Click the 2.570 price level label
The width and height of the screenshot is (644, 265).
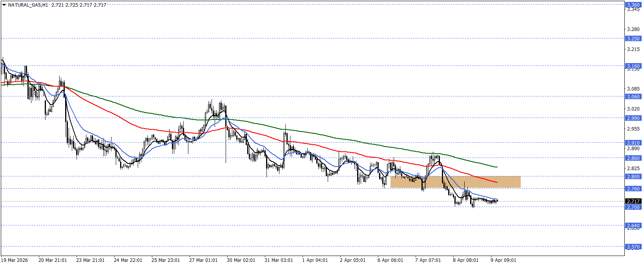pyautogui.click(x=633, y=247)
